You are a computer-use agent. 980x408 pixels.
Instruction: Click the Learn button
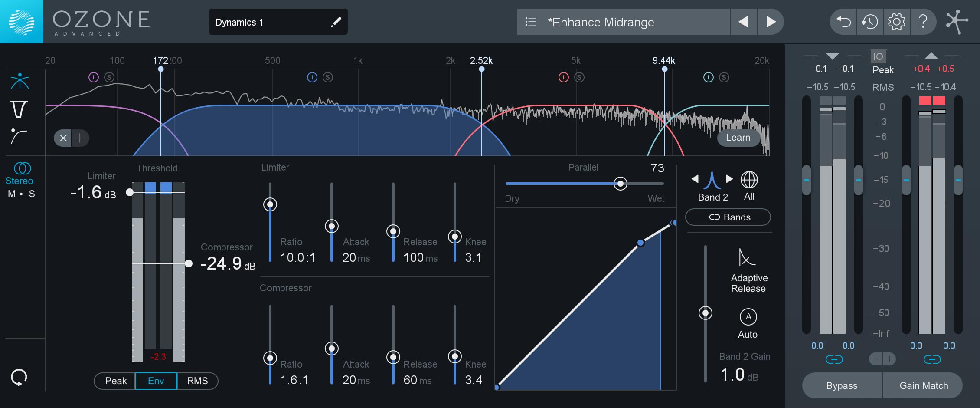(738, 138)
